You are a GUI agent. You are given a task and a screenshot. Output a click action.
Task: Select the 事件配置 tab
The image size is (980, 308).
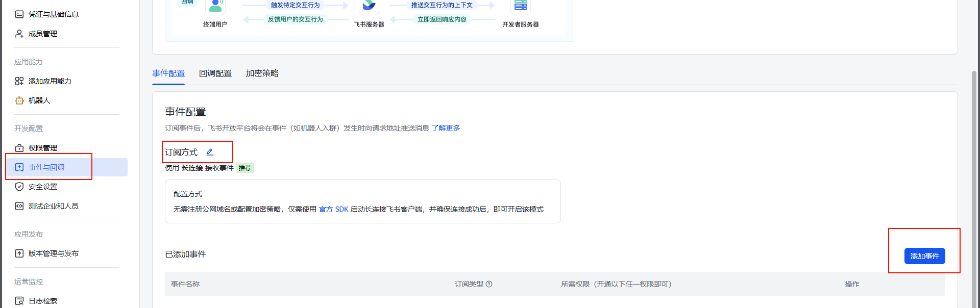pos(168,73)
